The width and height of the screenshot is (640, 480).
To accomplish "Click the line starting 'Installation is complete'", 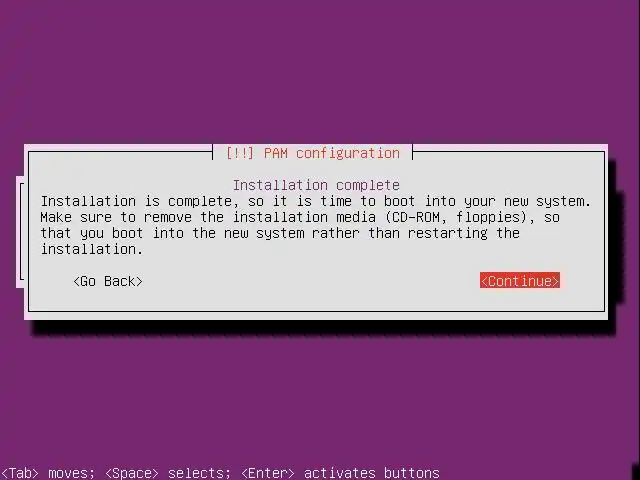I will pos(316,201).
